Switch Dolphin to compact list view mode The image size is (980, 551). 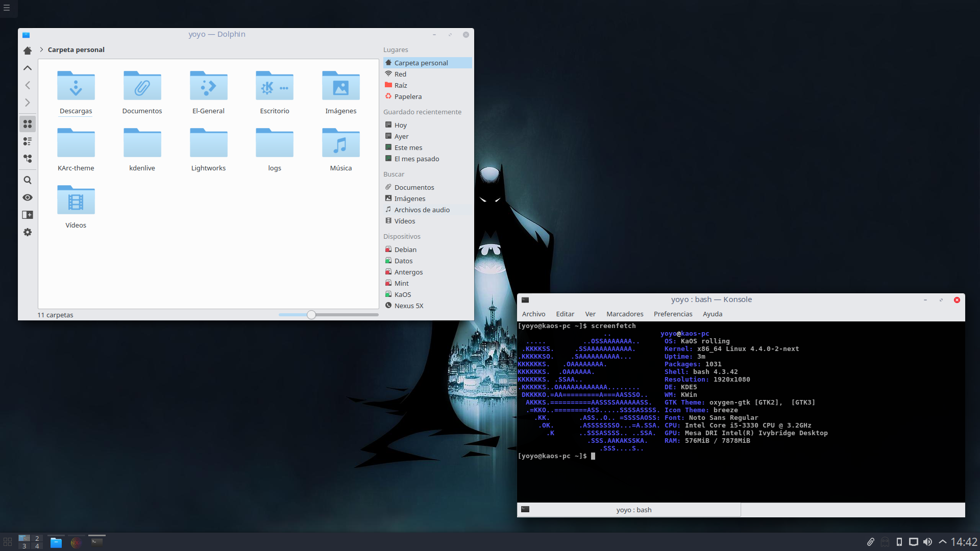(28, 141)
